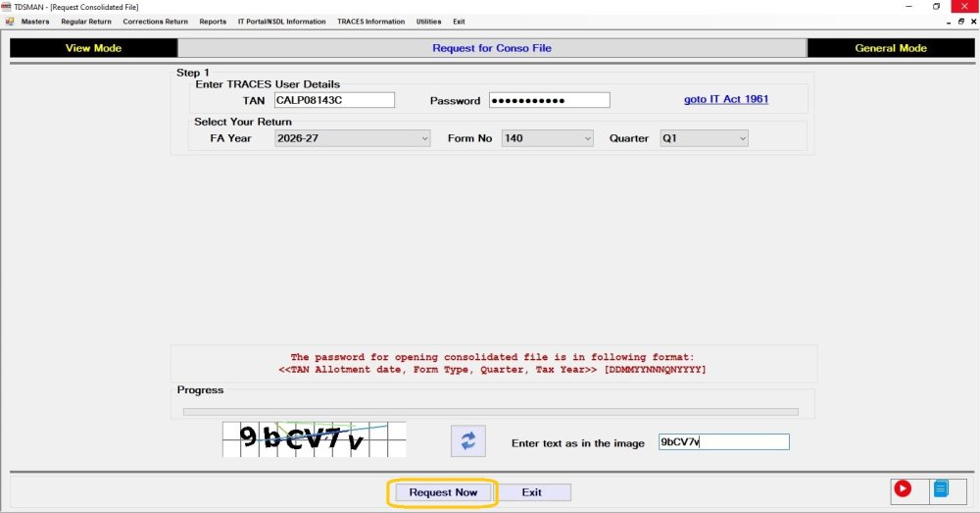Click the TDSMAN app icon in menu bar
Image resolution: width=980 pixels, height=513 pixels.
tap(10, 22)
